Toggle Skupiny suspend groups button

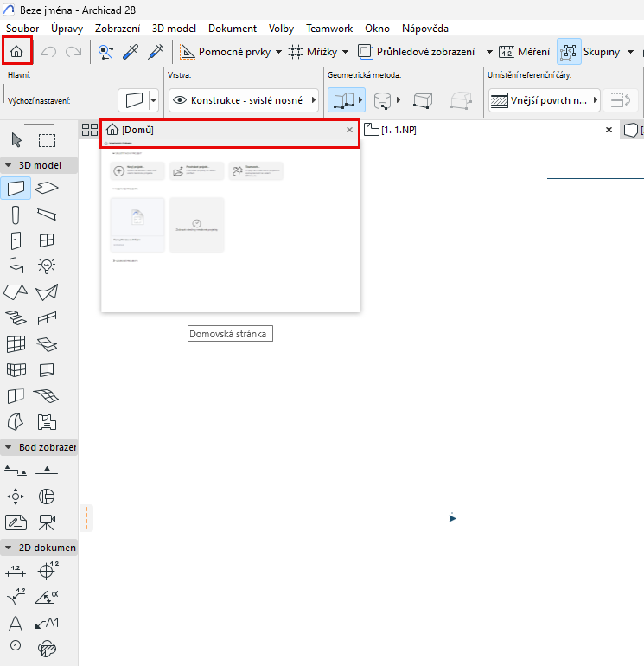click(569, 52)
